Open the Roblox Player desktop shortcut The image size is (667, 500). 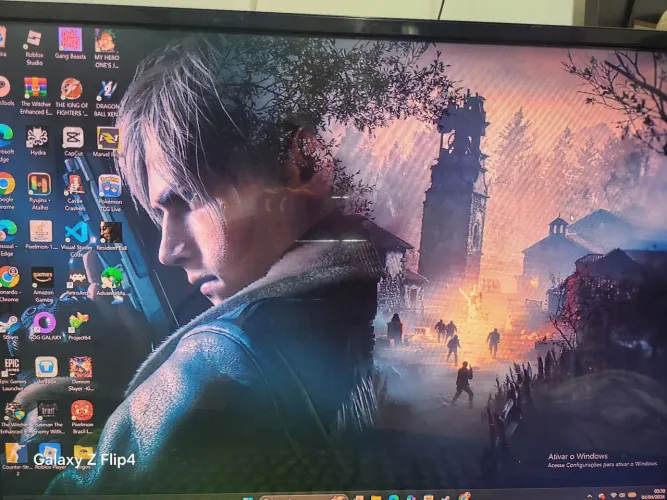50,456
